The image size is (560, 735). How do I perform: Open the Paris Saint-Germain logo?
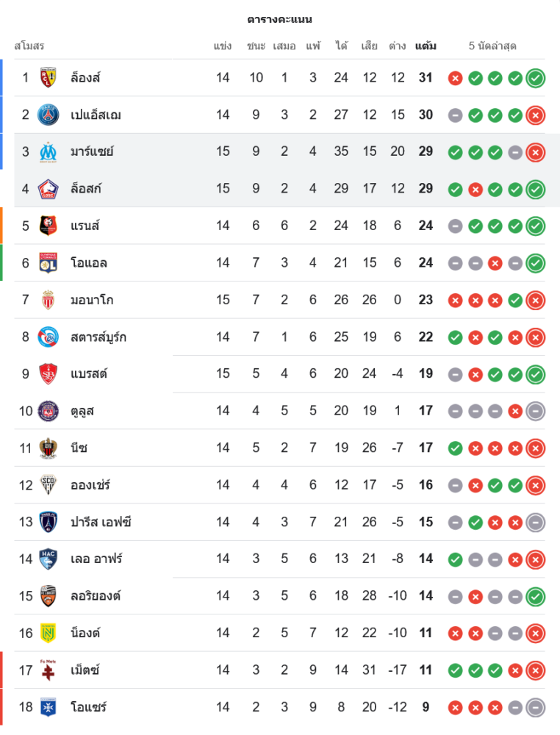(x=48, y=115)
